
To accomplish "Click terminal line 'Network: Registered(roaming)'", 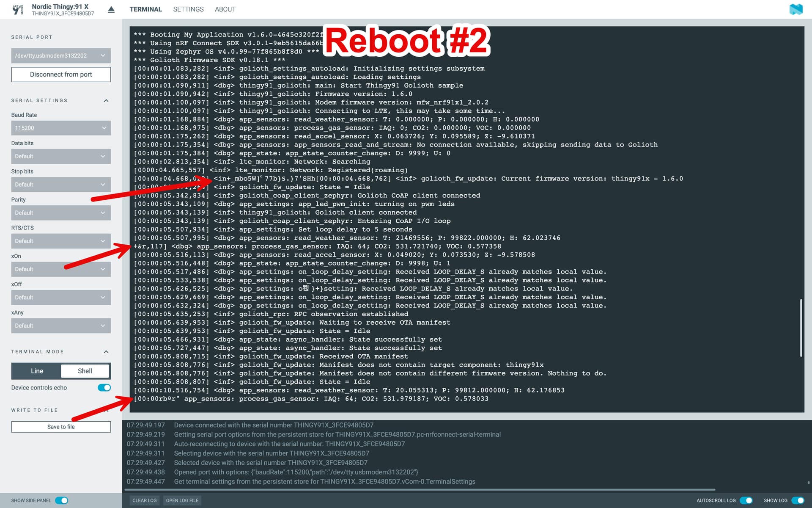I will (271, 170).
